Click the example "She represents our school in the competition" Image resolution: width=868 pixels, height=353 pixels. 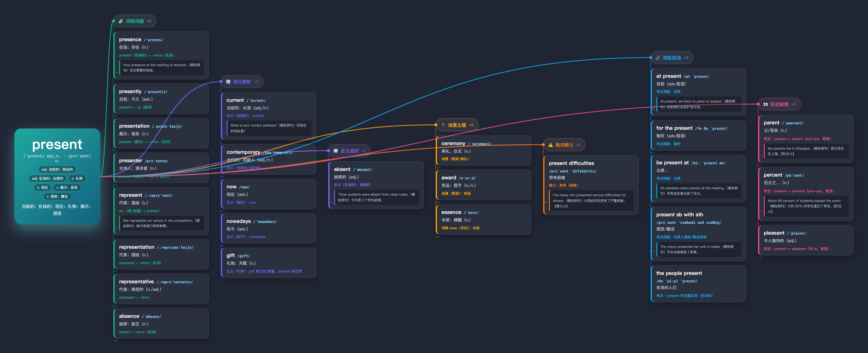162,223
